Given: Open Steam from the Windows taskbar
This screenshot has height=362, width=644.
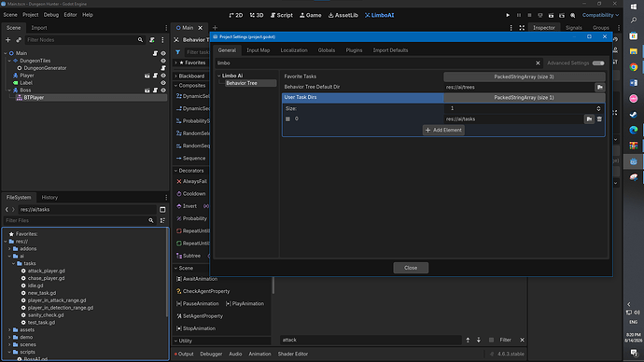Looking at the screenshot, I should tap(634, 115).
